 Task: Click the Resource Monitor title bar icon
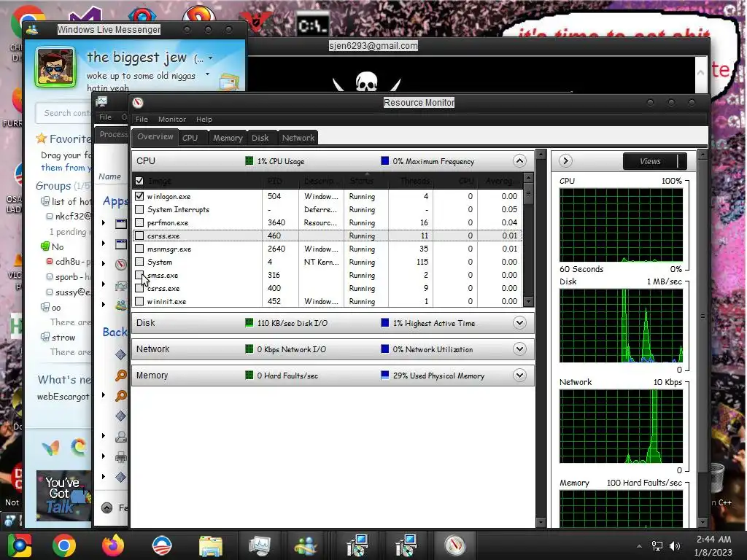click(138, 102)
